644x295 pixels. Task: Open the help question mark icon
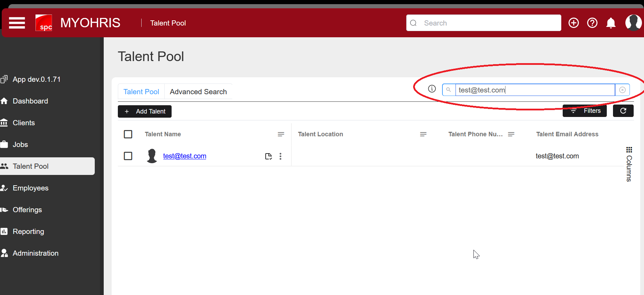click(592, 23)
